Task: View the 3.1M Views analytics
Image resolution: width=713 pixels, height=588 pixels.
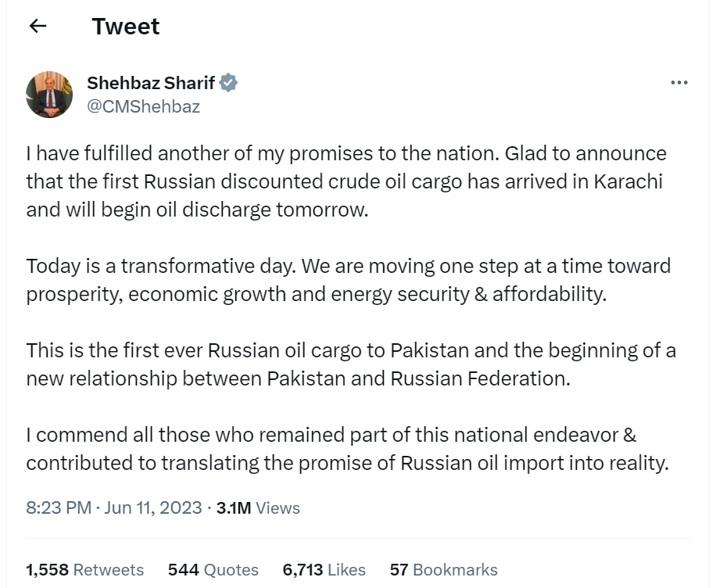Action: 258,507
